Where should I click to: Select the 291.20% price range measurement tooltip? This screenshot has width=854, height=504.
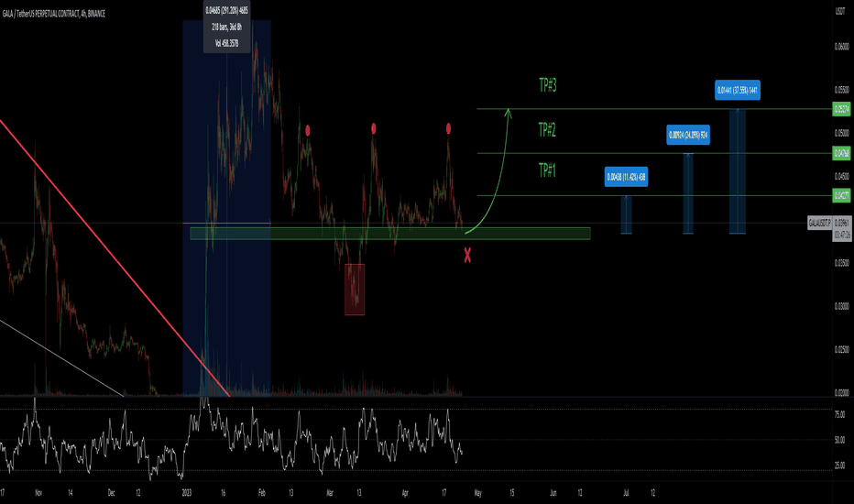[x=226, y=27]
